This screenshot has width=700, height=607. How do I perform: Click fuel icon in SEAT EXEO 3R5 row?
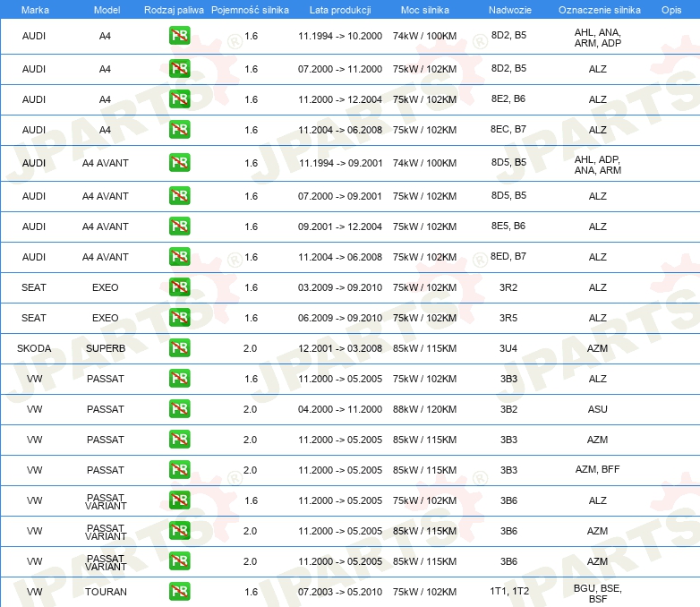click(x=179, y=317)
